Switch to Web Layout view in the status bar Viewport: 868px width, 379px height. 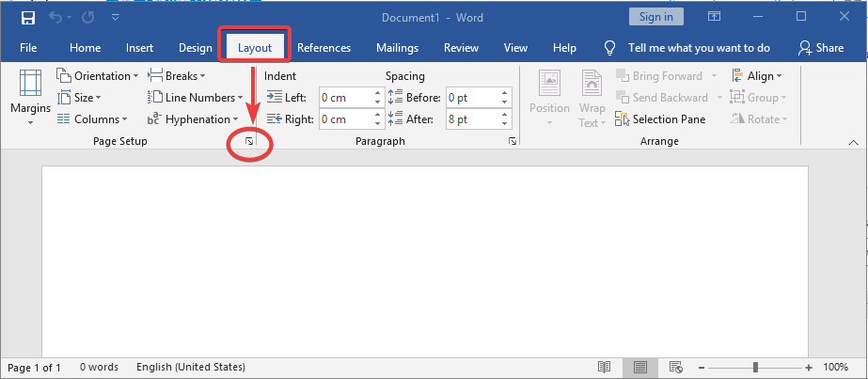click(675, 367)
